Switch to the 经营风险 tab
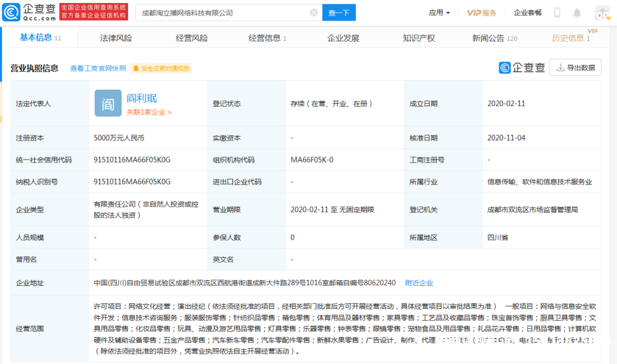This screenshot has height=364, width=617. [191, 38]
